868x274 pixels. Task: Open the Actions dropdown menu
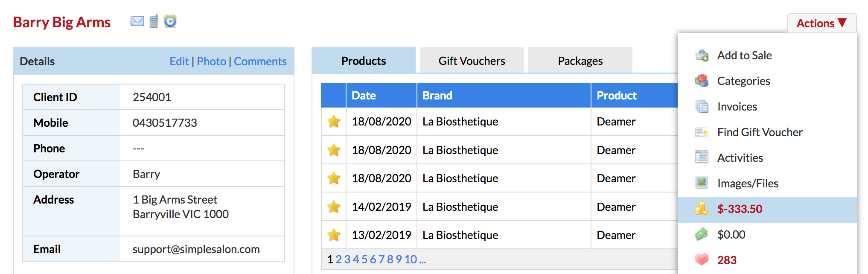point(821,23)
